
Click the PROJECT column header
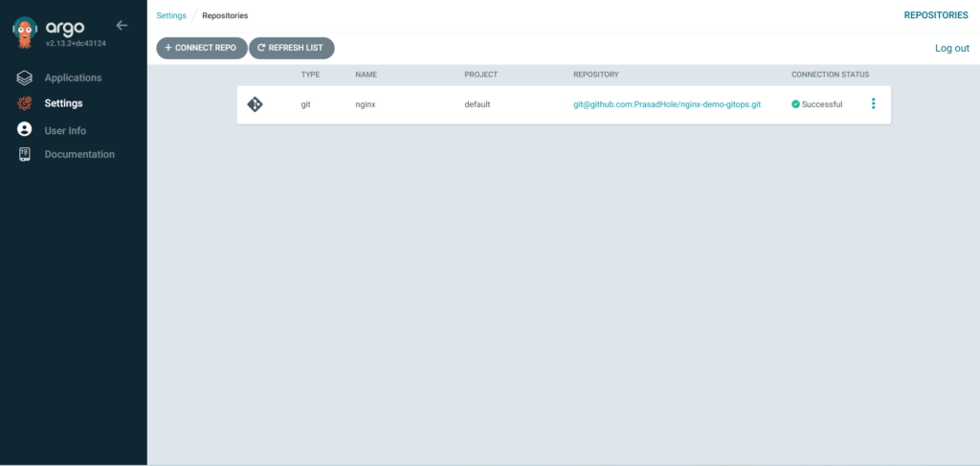[x=481, y=75]
